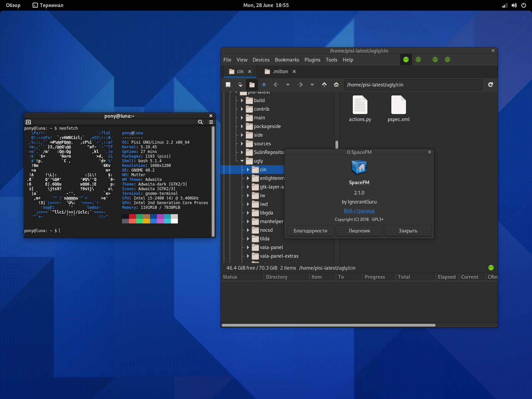Select the pspec.xml file icon
Viewport: 532px width, 399px height.
[398, 105]
